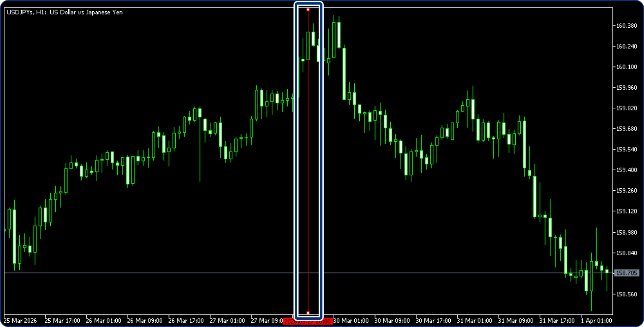Click the 158.980 price scale label
This screenshot has width=644, height=327.
pyautogui.click(x=626, y=232)
